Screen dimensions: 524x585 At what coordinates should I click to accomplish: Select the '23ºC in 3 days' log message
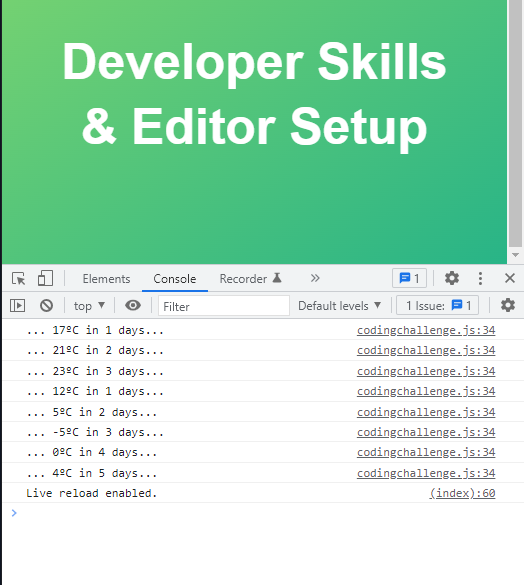(x=95, y=371)
